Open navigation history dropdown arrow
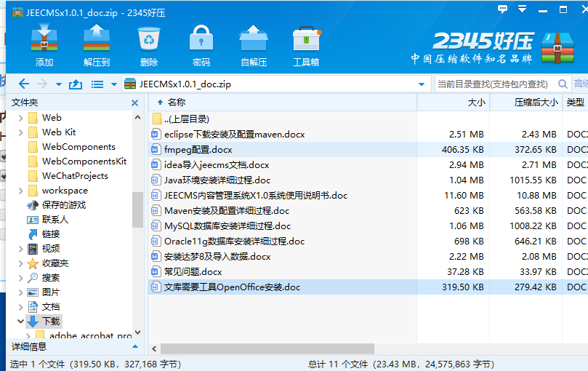This screenshot has height=371, width=588. (x=58, y=84)
